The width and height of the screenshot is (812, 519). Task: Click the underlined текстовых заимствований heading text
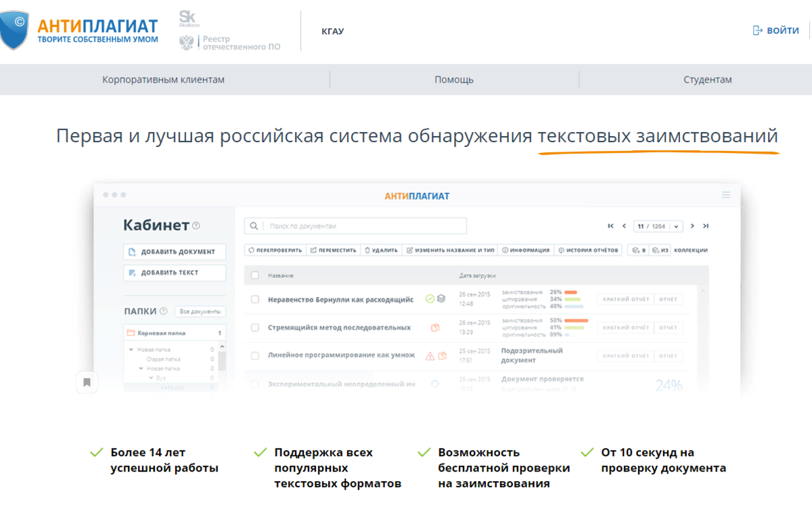[658, 136]
